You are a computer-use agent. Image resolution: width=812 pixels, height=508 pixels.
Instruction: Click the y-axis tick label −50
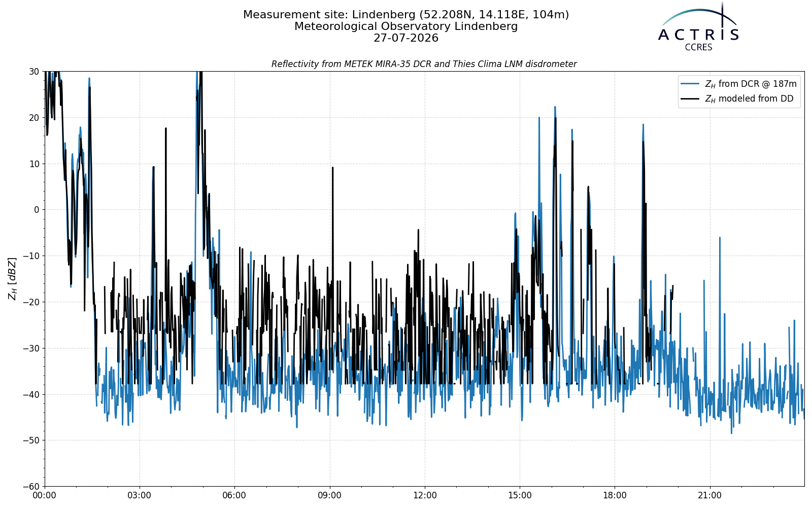[x=30, y=440]
